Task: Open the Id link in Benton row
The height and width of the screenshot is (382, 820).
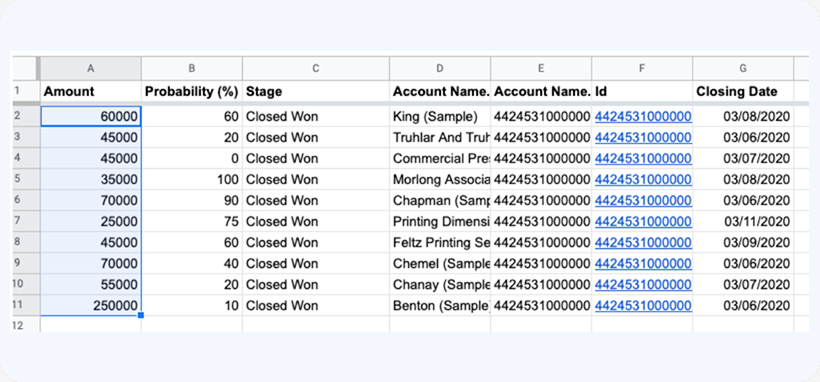Action: point(643,305)
